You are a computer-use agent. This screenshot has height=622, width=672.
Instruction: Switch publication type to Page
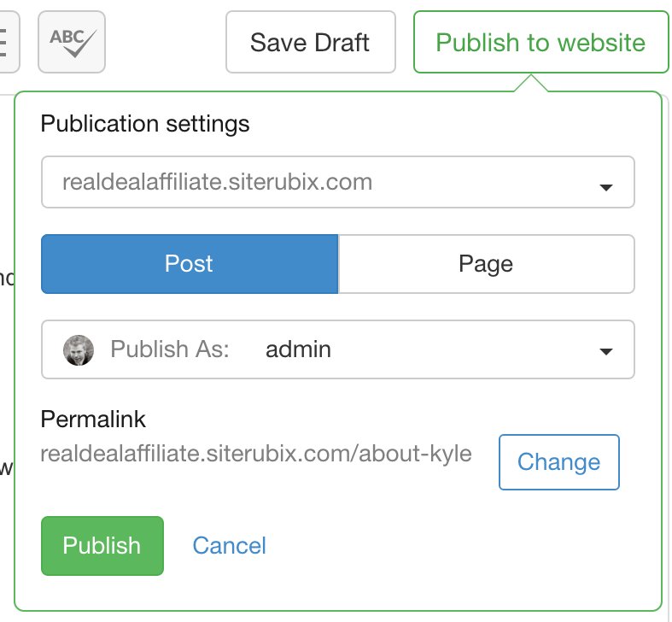[x=487, y=264]
